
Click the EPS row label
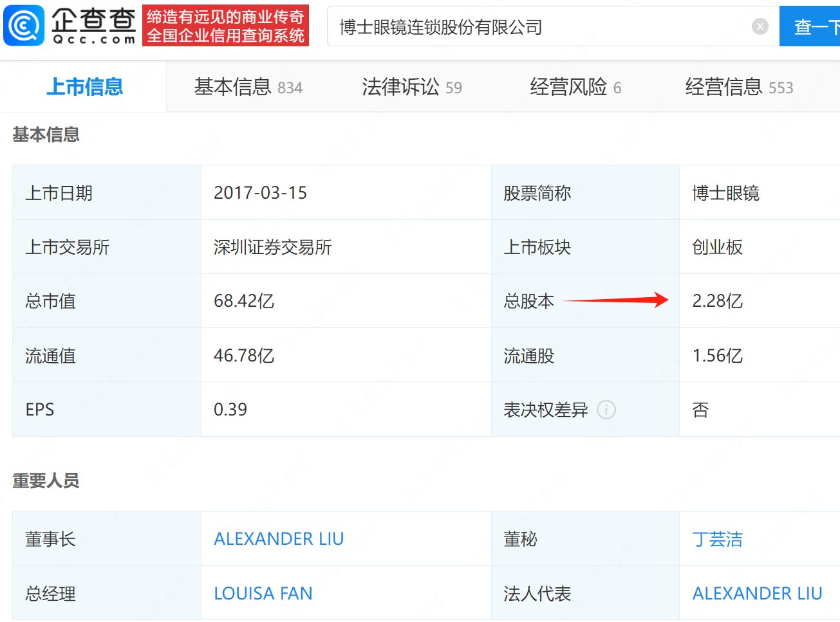(x=40, y=410)
